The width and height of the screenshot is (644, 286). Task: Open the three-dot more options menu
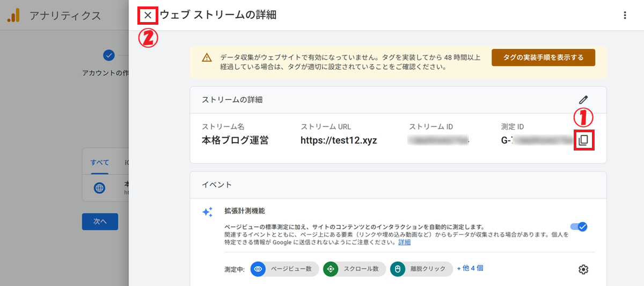(x=625, y=16)
